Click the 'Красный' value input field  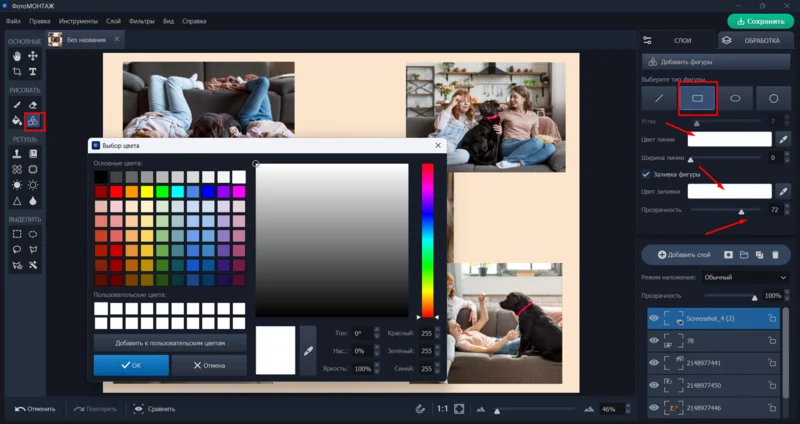tap(427, 333)
